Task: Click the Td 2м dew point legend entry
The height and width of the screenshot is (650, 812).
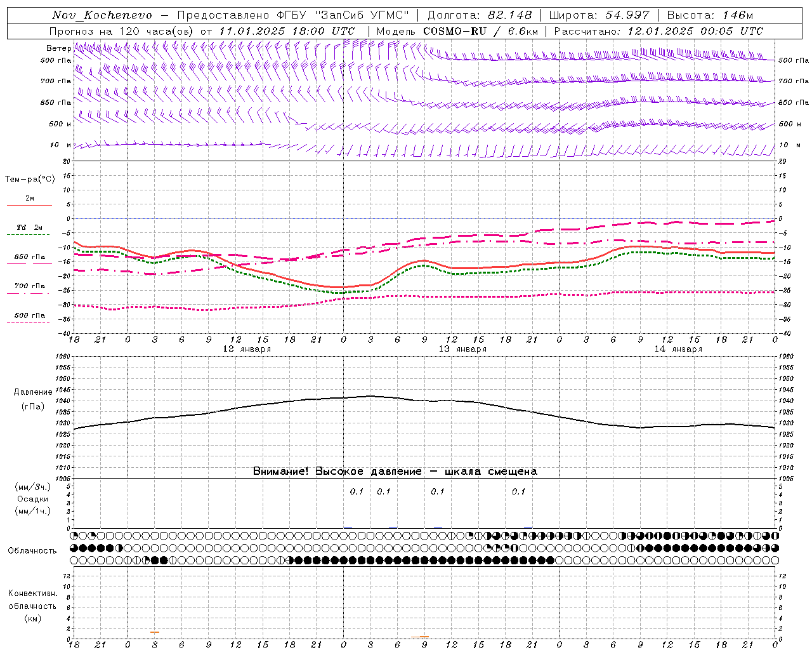Action: (x=30, y=227)
